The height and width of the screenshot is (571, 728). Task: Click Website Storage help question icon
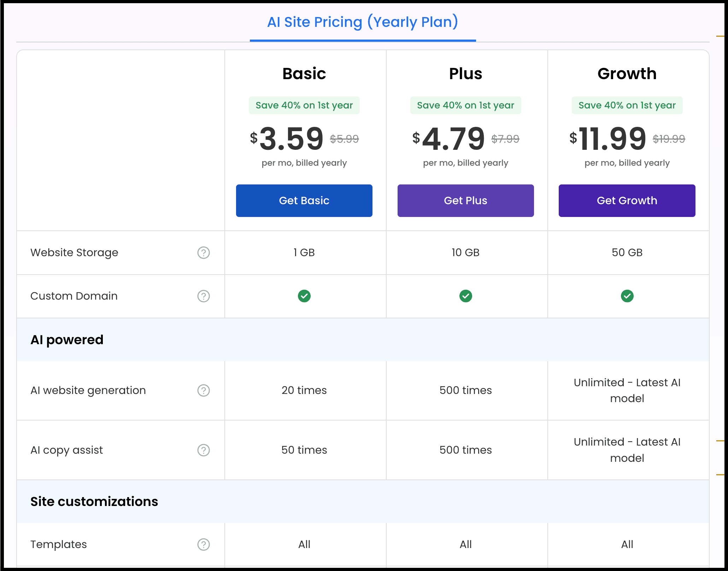tap(204, 253)
